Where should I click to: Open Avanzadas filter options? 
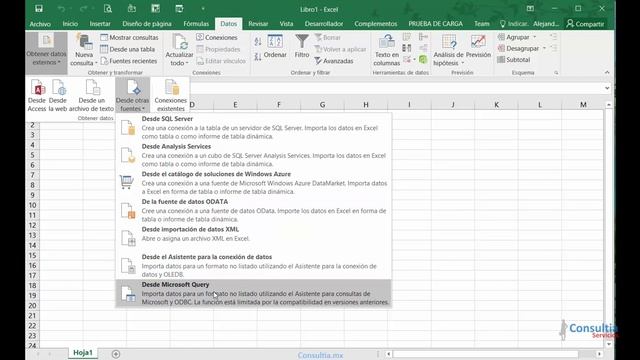(x=334, y=61)
